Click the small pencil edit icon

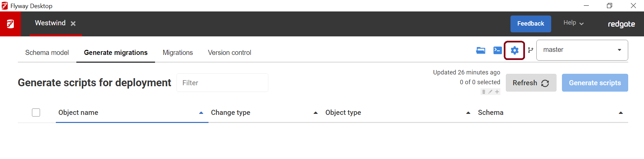click(490, 92)
